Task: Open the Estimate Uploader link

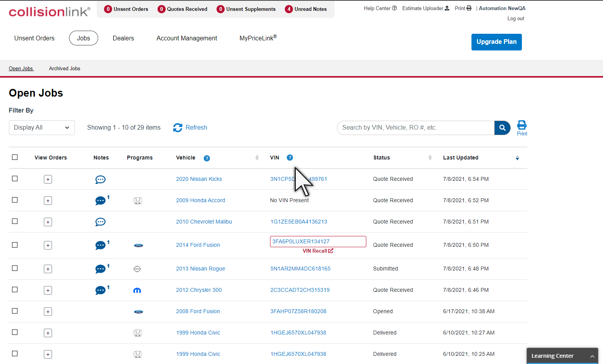Action: (426, 8)
